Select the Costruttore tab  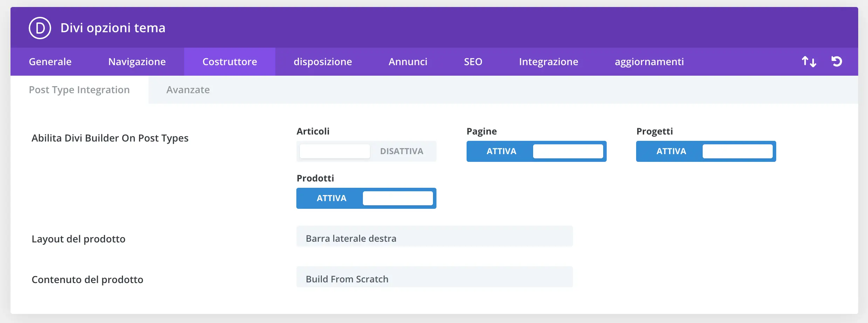[230, 62]
